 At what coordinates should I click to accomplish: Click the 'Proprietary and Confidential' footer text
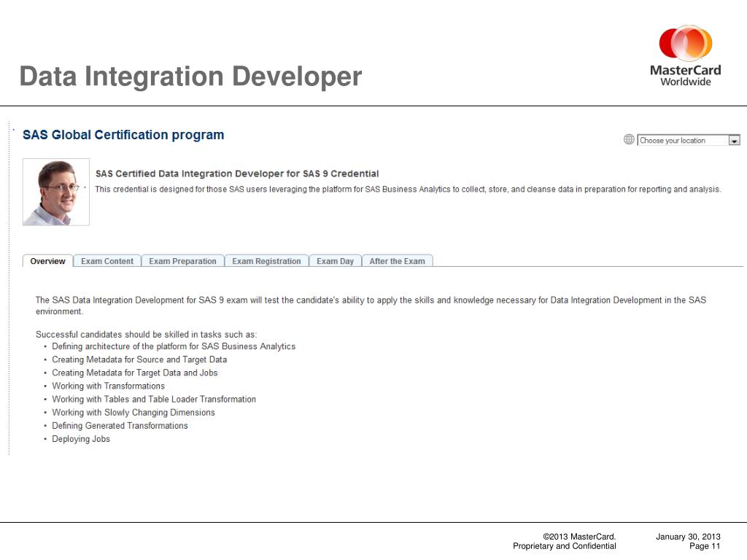[x=565, y=546]
